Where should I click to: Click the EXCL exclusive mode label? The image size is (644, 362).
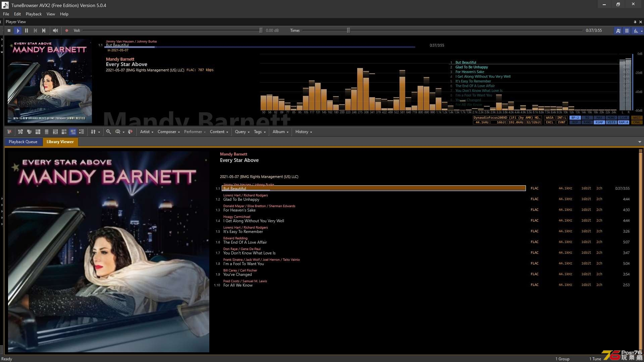[549, 122]
